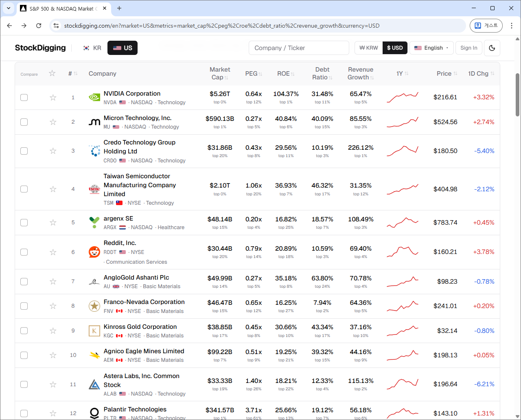Click the star icon in table header
521x420 pixels.
(52, 73)
